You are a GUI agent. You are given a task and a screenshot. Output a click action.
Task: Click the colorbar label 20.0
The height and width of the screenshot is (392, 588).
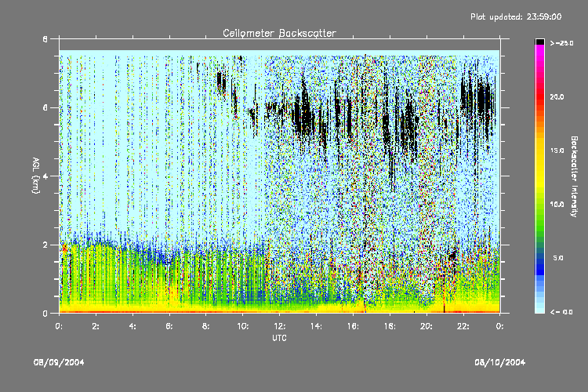click(557, 96)
